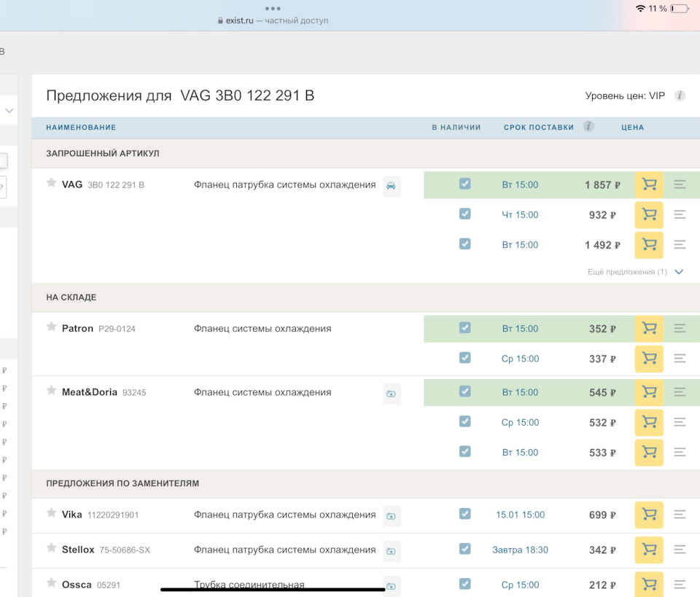Add Patron 352 ₽ offer to cart
The width and height of the screenshot is (700, 597).
(x=649, y=329)
